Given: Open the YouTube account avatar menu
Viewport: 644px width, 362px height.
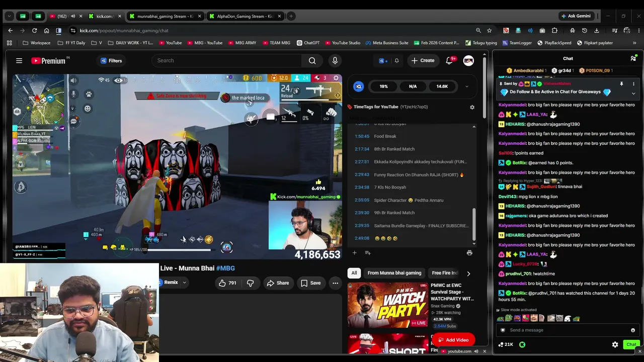Looking at the screenshot, I should [x=468, y=61].
